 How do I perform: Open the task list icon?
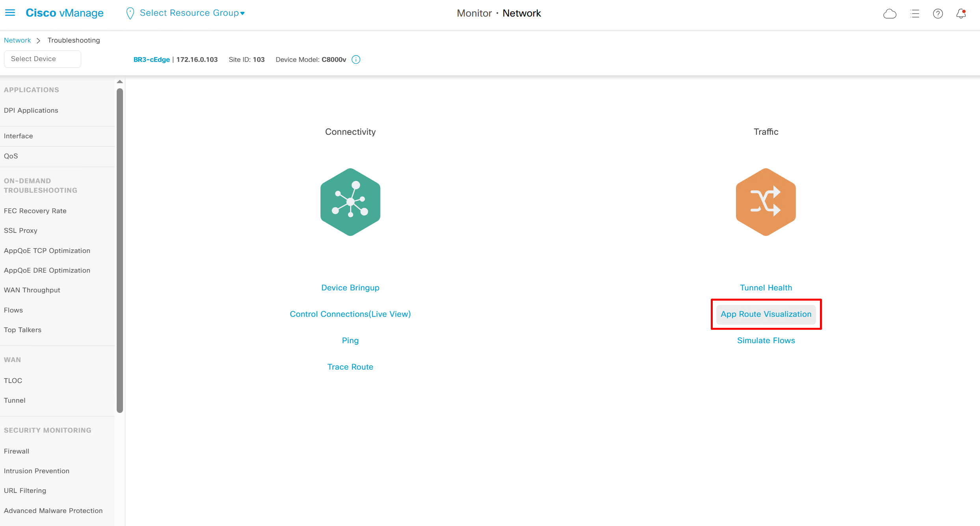(915, 14)
